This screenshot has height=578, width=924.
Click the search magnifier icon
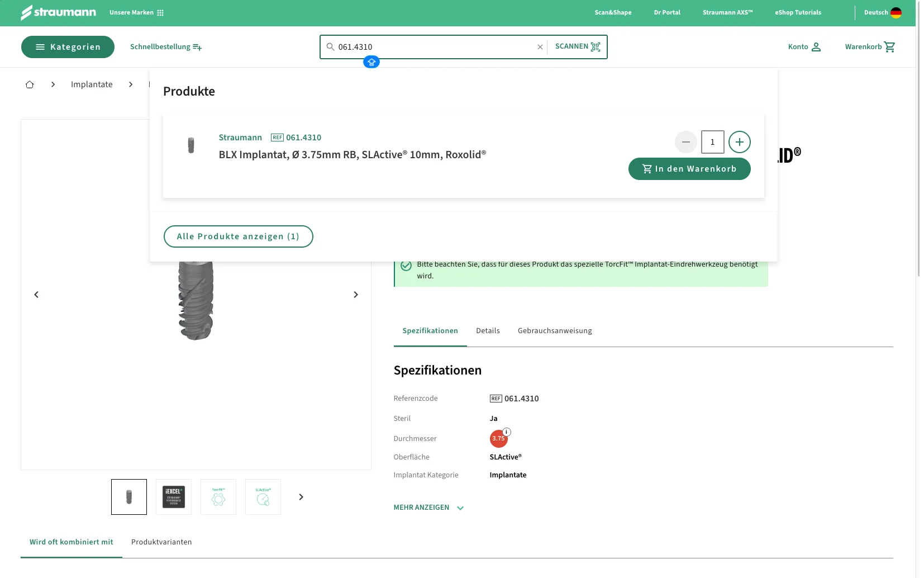[330, 47]
